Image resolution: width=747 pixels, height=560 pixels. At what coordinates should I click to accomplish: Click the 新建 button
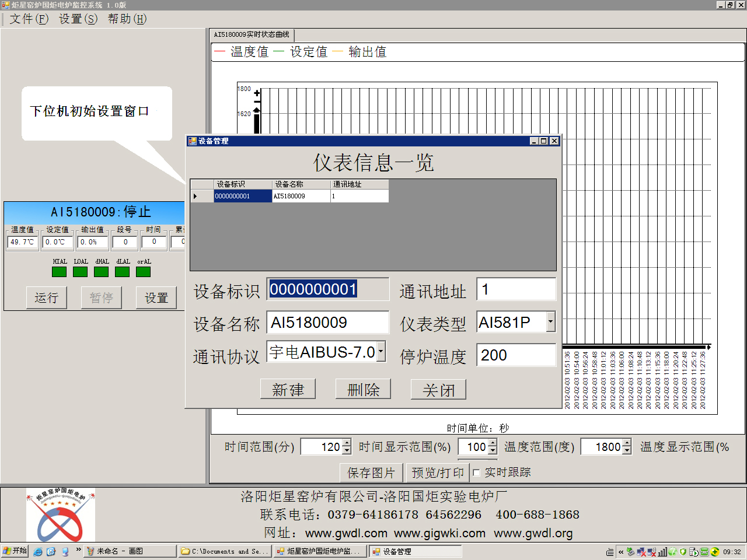tap(288, 390)
